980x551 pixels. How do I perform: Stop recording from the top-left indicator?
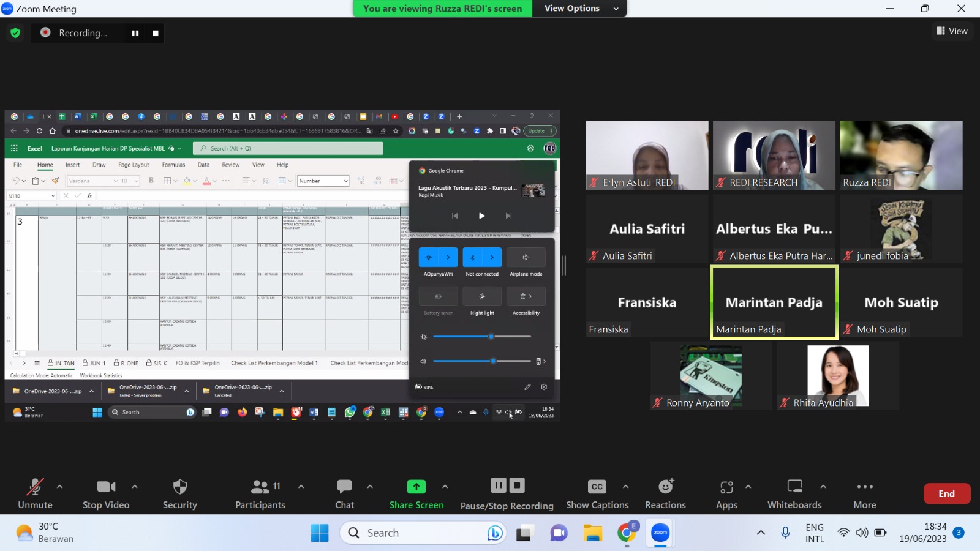click(x=156, y=33)
